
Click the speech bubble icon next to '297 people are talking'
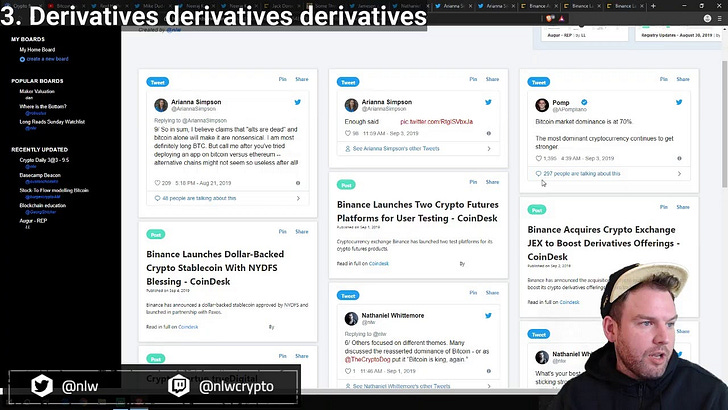(x=538, y=174)
